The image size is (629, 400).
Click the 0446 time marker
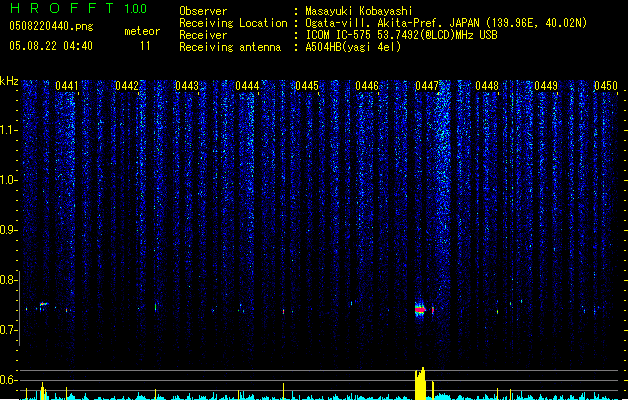tap(367, 86)
